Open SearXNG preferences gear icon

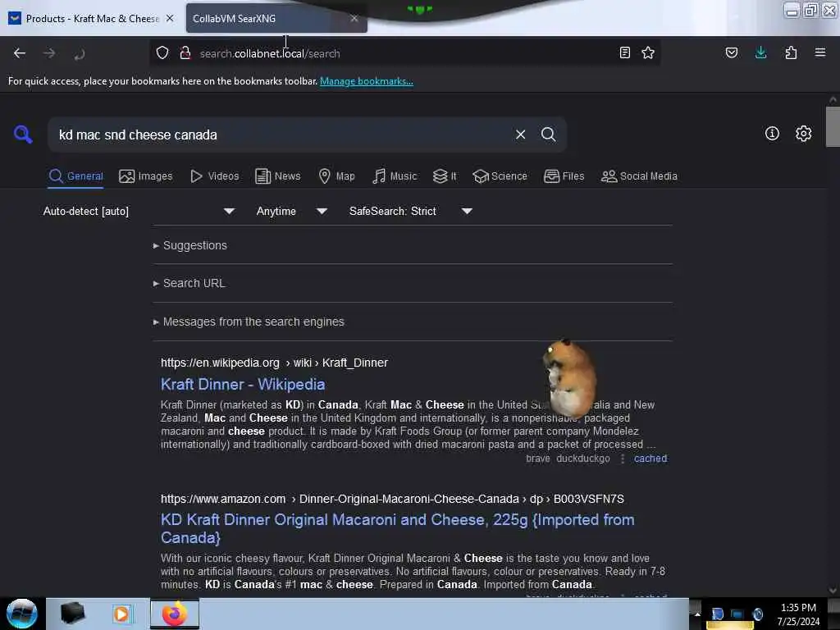pyautogui.click(x=804, y=134)
